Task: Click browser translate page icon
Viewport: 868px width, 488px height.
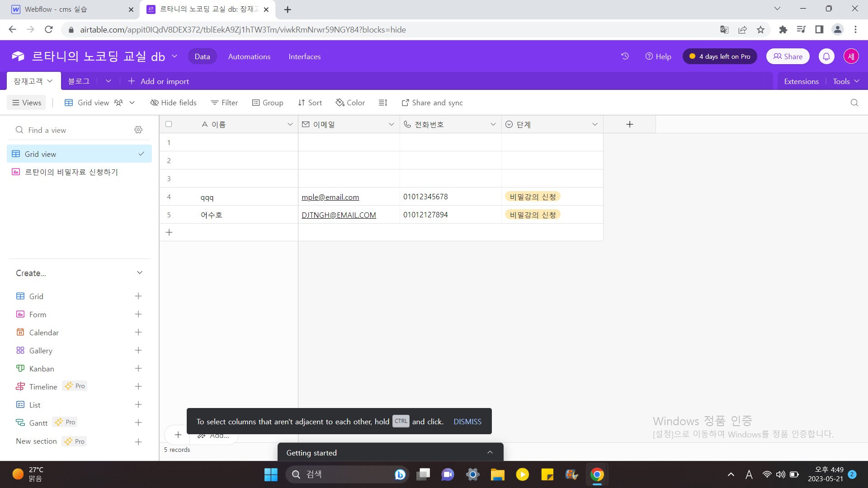Action: 724,30
